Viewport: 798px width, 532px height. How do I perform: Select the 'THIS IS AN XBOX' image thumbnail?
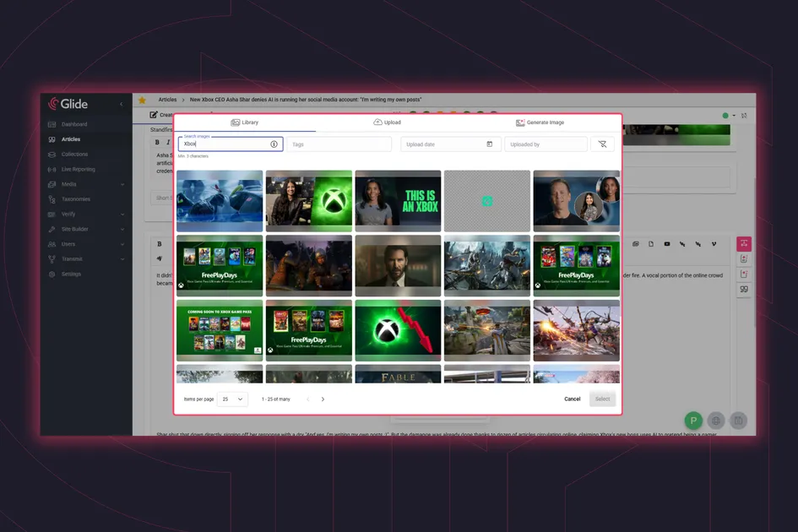tap(398, 201)
